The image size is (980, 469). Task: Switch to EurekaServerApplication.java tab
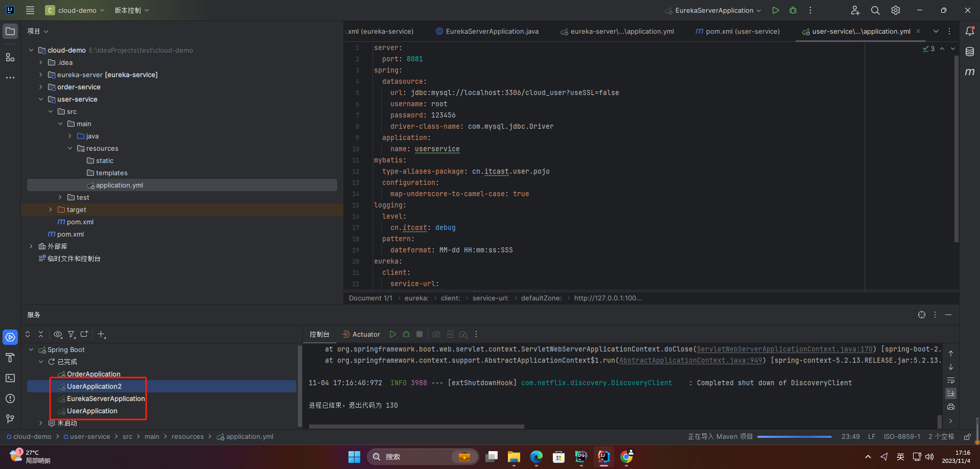pos(487,31)
